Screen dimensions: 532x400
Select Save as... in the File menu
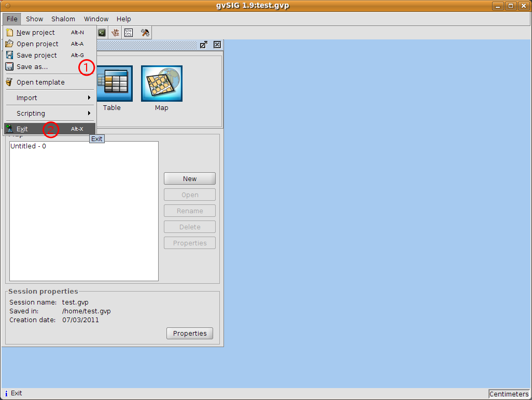coord(32,66)
